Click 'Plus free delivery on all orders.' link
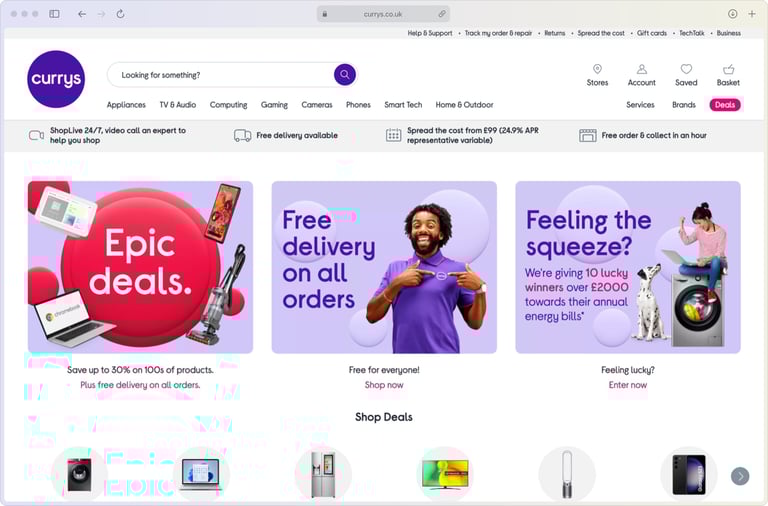This screenshot has width=768, height=506. click(140, 385)
